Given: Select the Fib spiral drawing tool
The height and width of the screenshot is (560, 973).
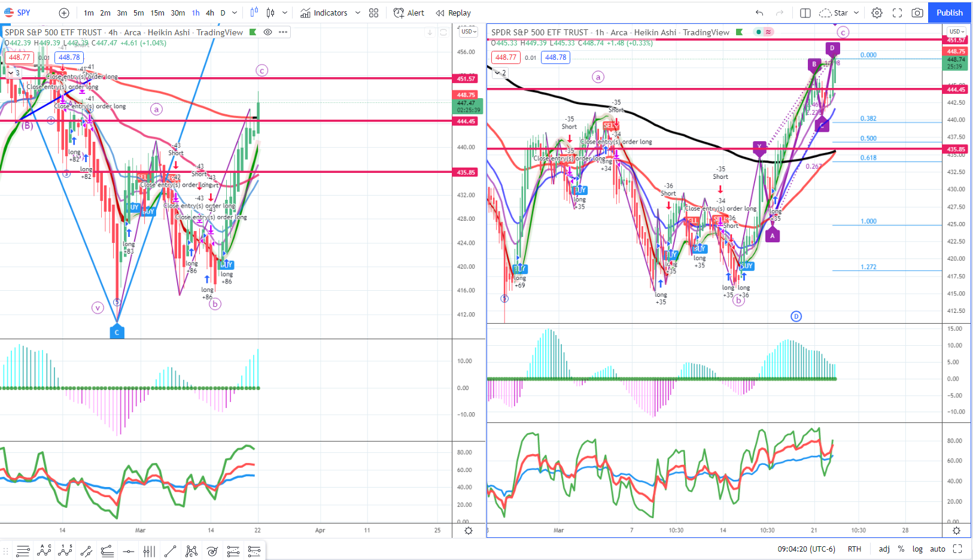Looking at the screenshot, I should tap(212, 551).
